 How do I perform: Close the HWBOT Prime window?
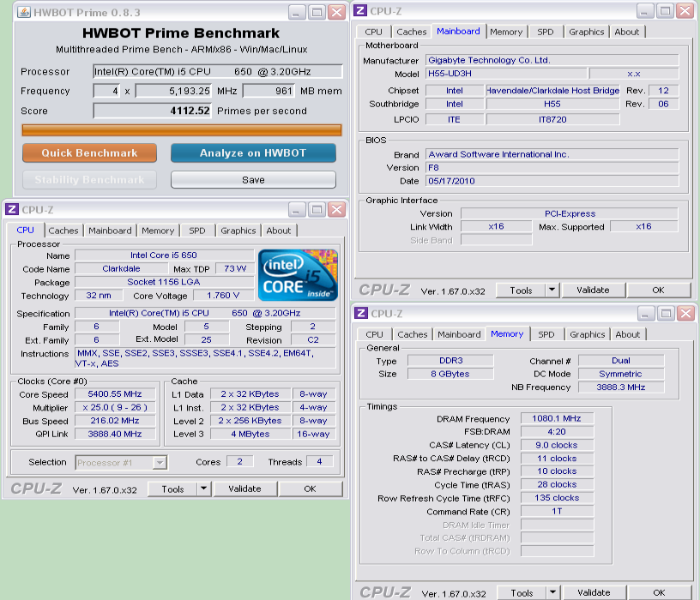pyautogui.click(x=336, y=12)
